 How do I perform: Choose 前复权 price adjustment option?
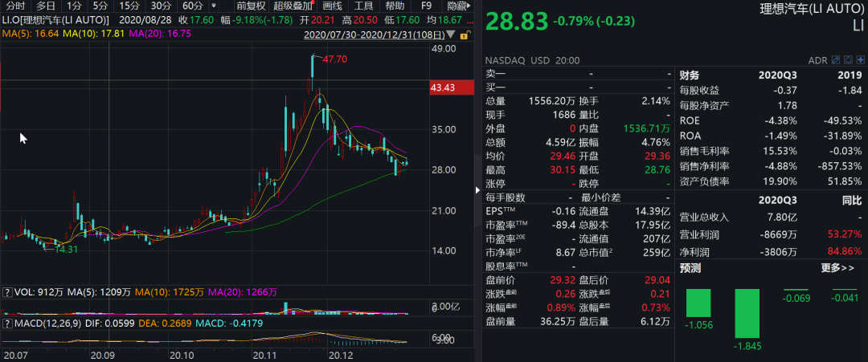point(251,6)
